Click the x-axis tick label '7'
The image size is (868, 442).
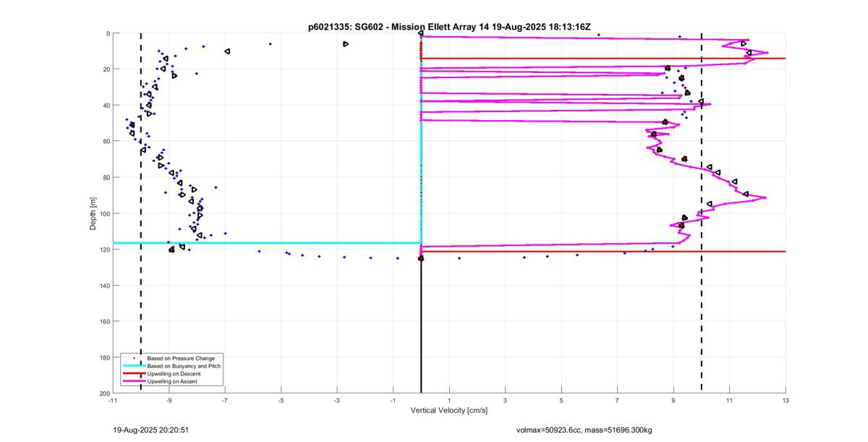coord(617,400)
